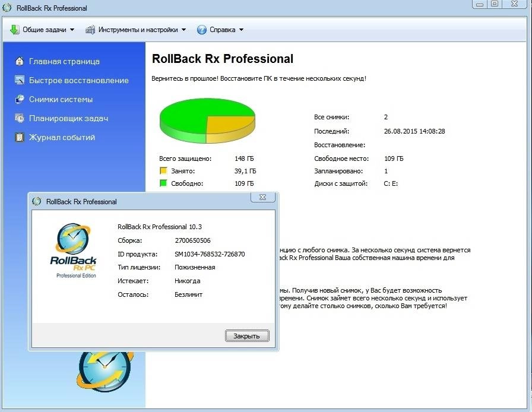This screenshot has height=412, width=532.
Task: Click the journal icon beside Журнал событий
Action: (x=20, y=137)
